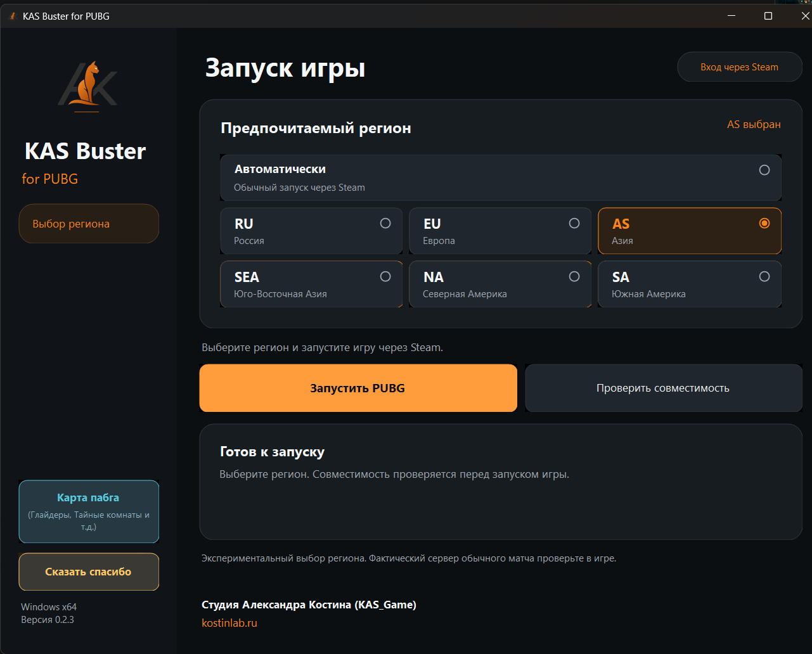Switch region to SEA Юго-Восточная Азия
Screen dimensions: 812x654
pyautogui.click(x=311, y=285)
